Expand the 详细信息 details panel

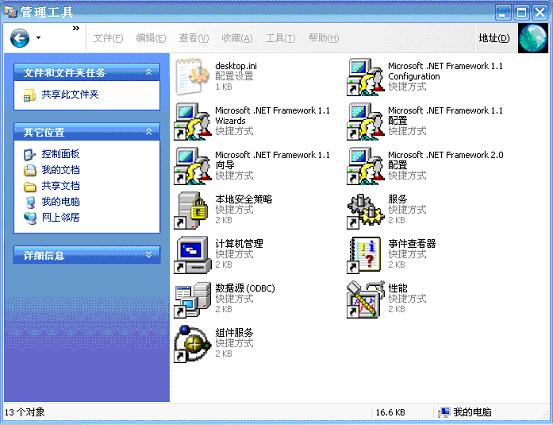[149, 255]
